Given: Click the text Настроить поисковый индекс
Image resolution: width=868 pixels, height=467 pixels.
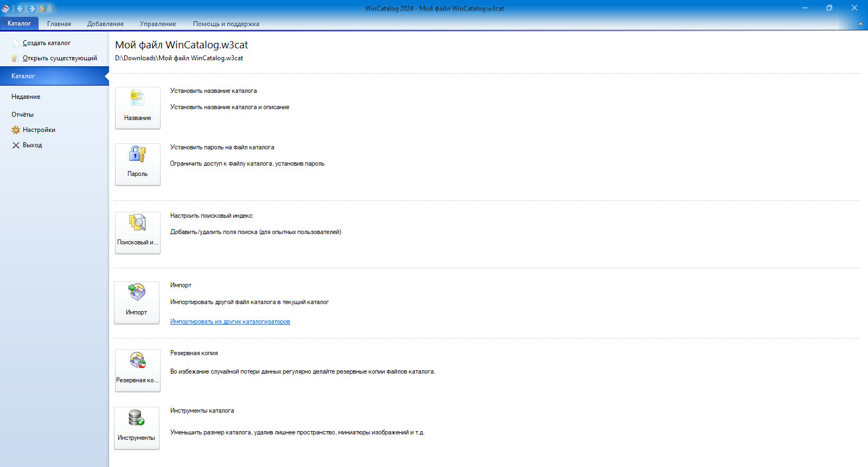Looking at the screenshot, I should coord(212,216).
